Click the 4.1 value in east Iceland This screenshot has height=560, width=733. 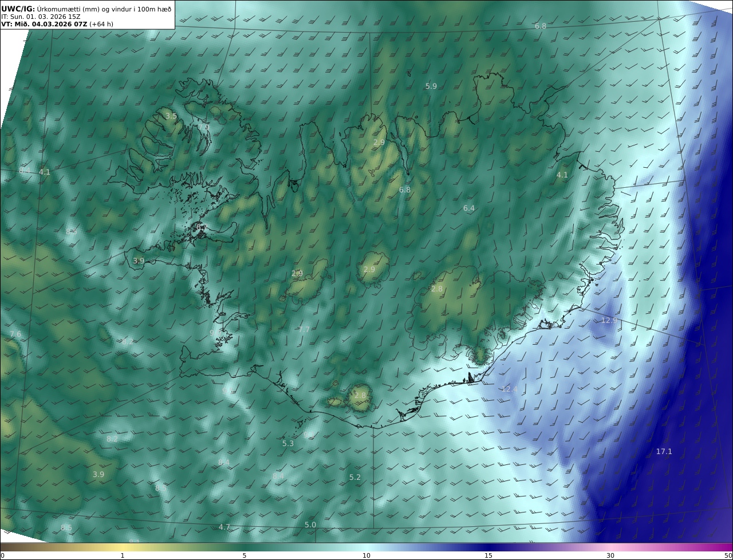point(562,175)
